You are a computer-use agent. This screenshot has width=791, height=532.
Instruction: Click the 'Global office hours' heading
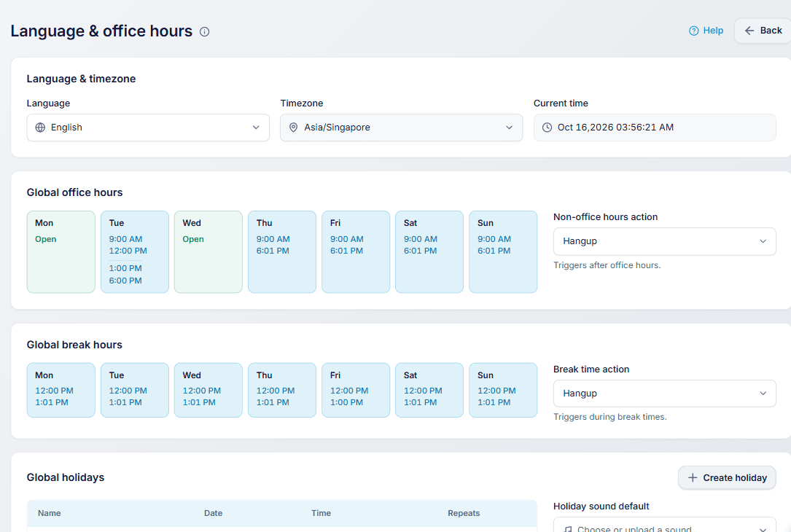74,192
